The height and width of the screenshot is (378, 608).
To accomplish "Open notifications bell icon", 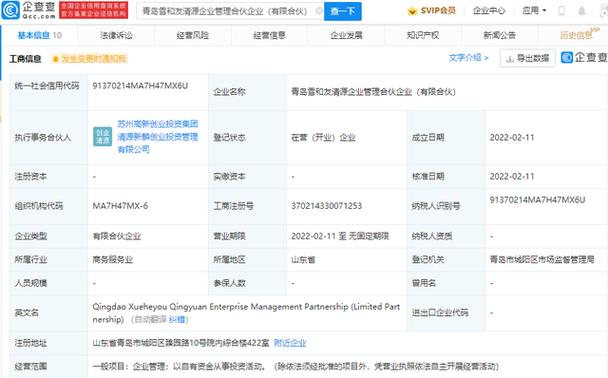I will 582,11.
